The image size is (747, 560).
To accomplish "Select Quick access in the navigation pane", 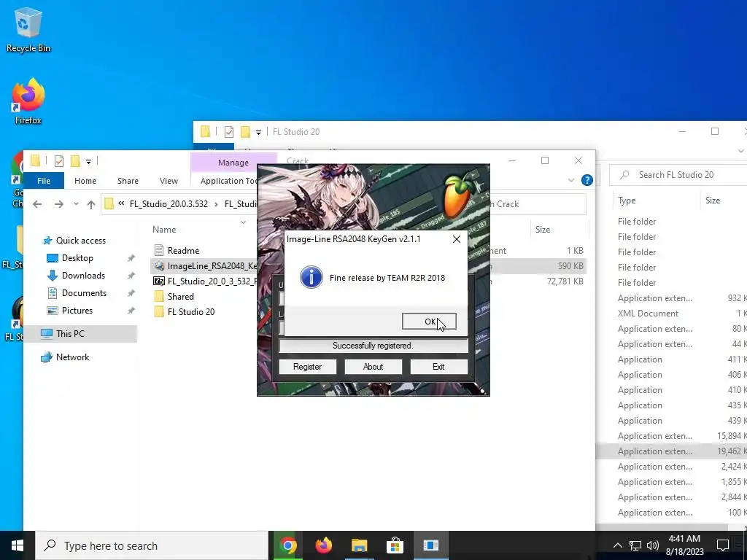I will (x=80, y=241).
